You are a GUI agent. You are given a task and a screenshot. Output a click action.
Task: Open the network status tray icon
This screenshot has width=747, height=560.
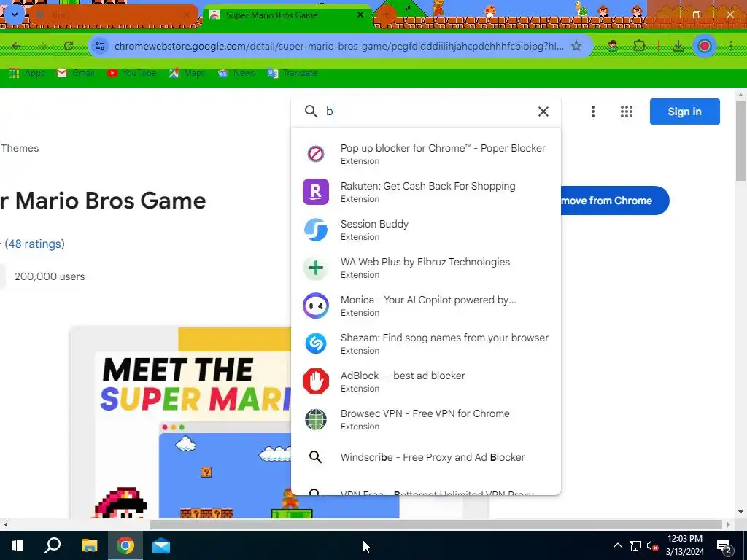click(x=635, y=545)
